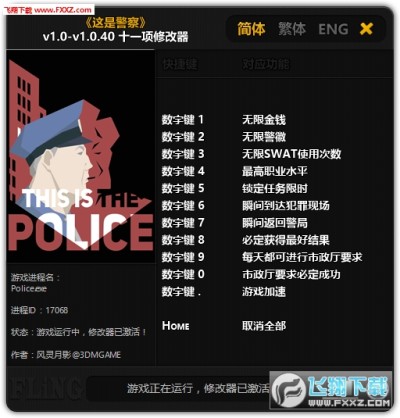Activate 瞬间到达犯罪现场 option

286,206
